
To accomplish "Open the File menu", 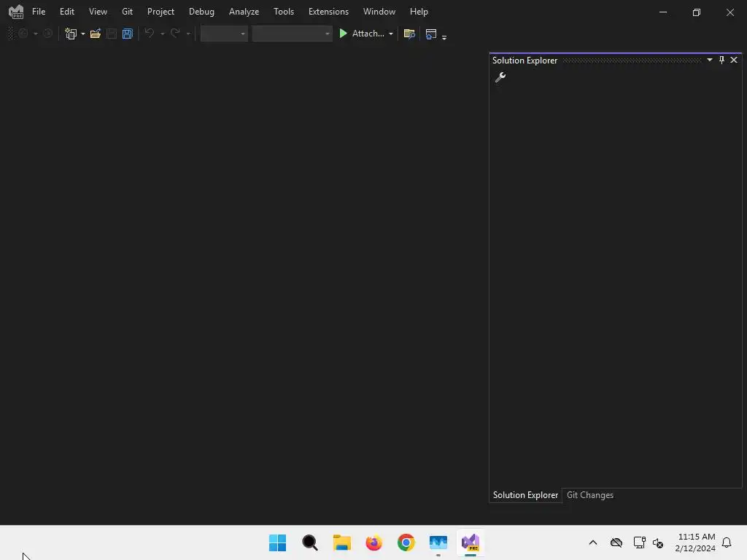I will click(39, 12).
